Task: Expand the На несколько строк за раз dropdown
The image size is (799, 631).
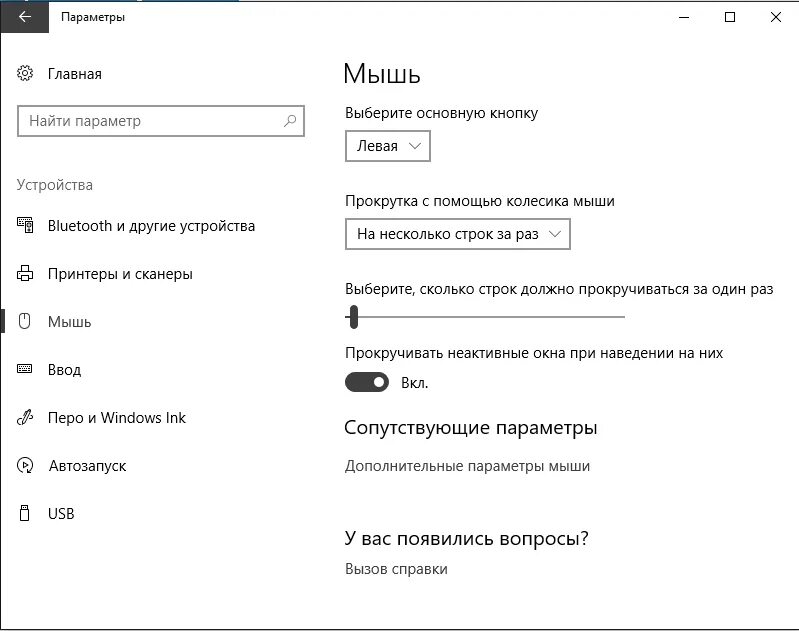Action: [x=458, y=234]
